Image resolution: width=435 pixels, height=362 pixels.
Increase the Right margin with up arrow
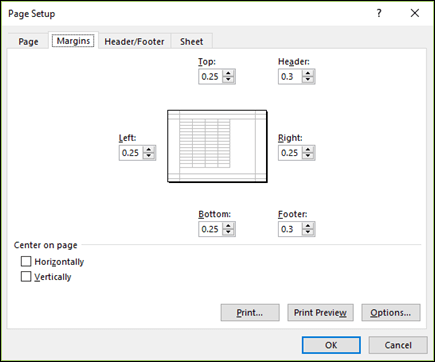[308, 150]
